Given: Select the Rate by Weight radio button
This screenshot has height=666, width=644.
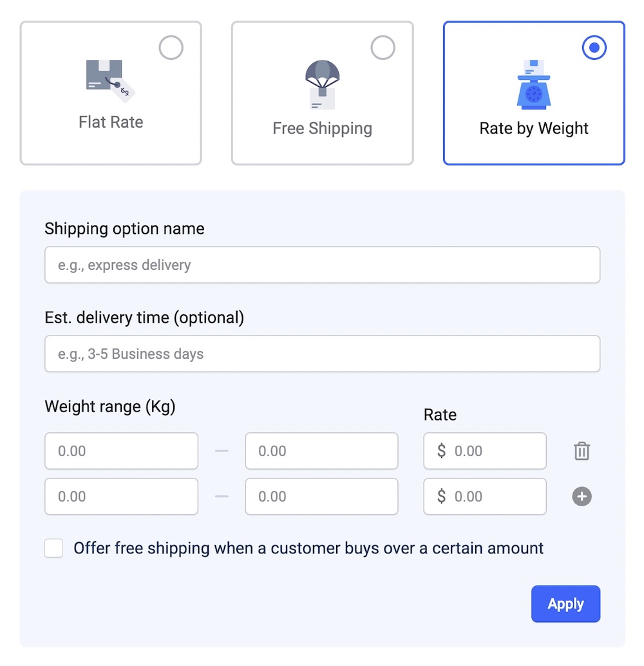Looking at the screenshot, I should click(x=594, y=48).
